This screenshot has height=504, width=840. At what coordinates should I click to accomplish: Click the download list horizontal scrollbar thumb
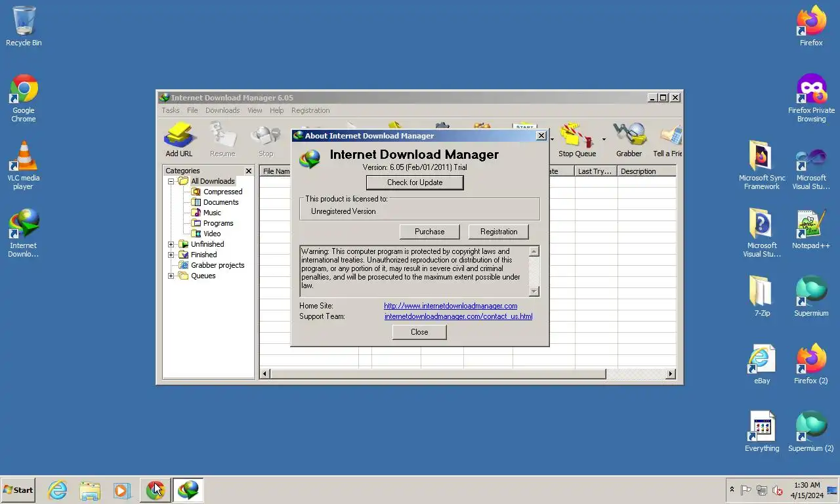pos(438,374)
